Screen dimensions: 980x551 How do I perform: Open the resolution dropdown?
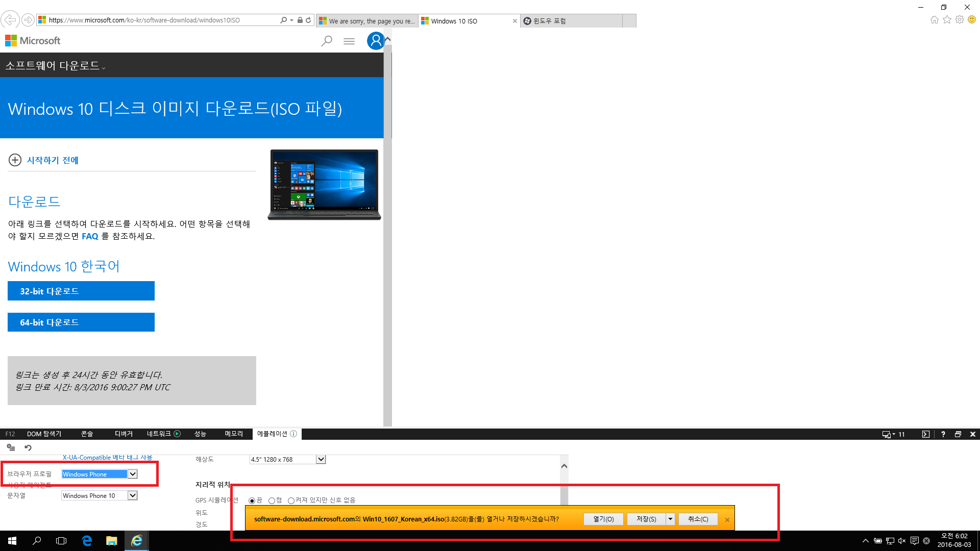tap(321, 459)
